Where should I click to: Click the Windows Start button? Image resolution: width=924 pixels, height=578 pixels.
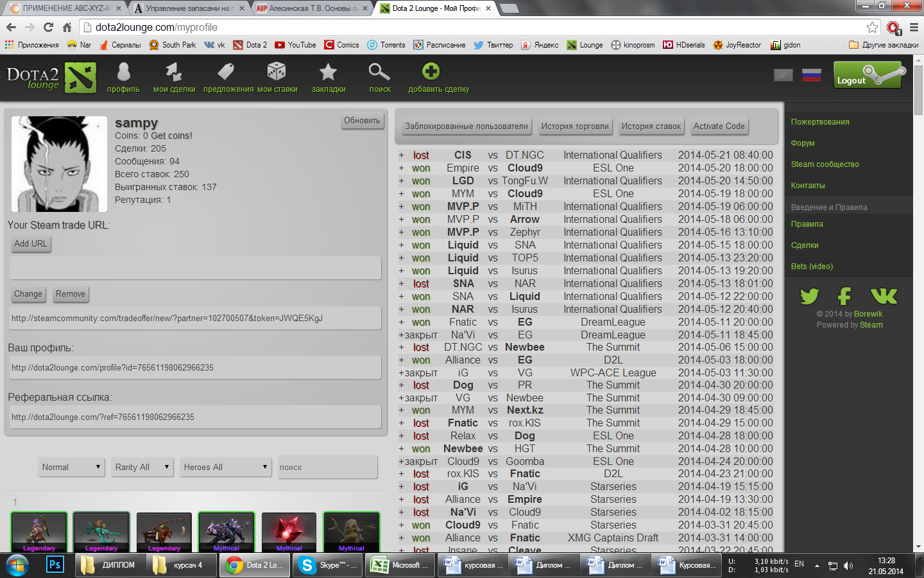click(17, 565)
